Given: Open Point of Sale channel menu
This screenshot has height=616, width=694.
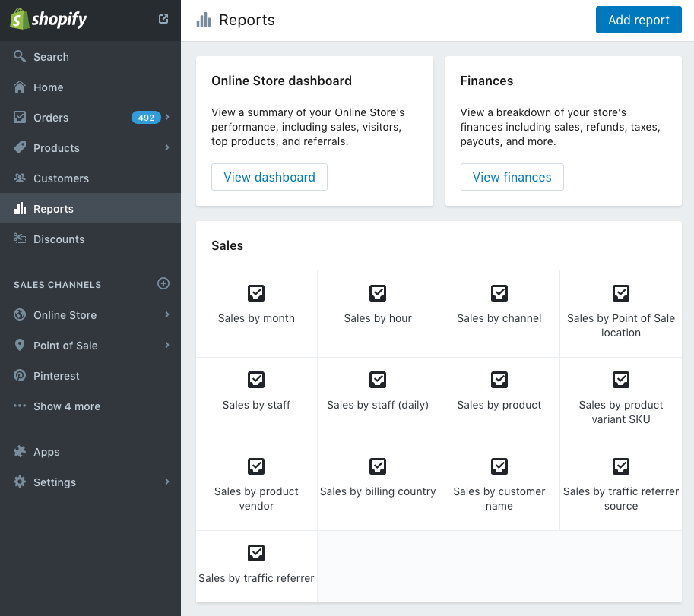Looking at the screenshot, I should click(x=65, y=346).
